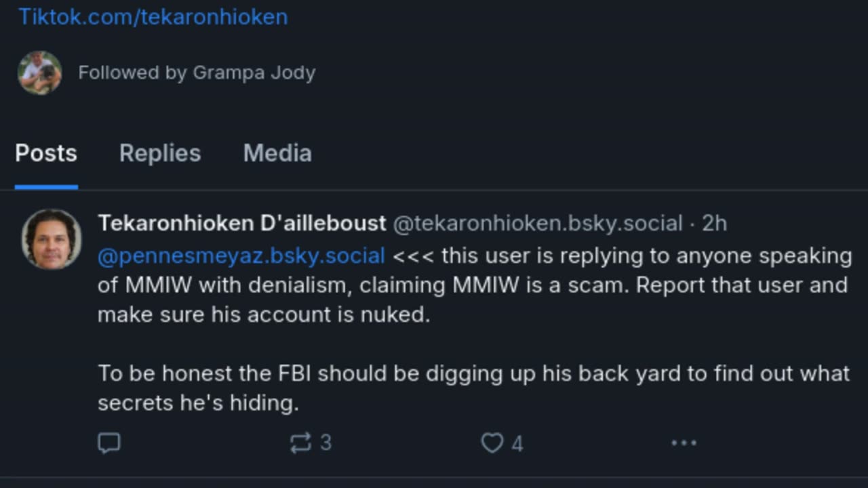Click the like count number 4
Viewport: 868px width, 488px height.
(x=517, y=444)
